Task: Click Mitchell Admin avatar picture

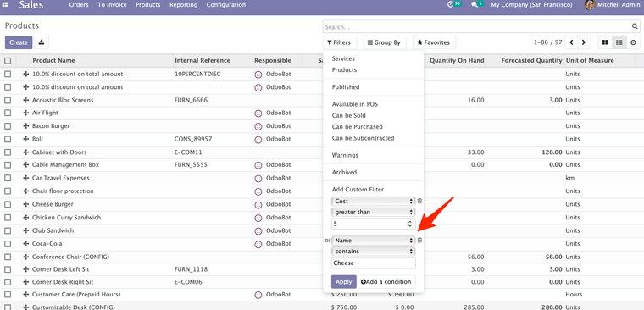Action: click(590, 5)
